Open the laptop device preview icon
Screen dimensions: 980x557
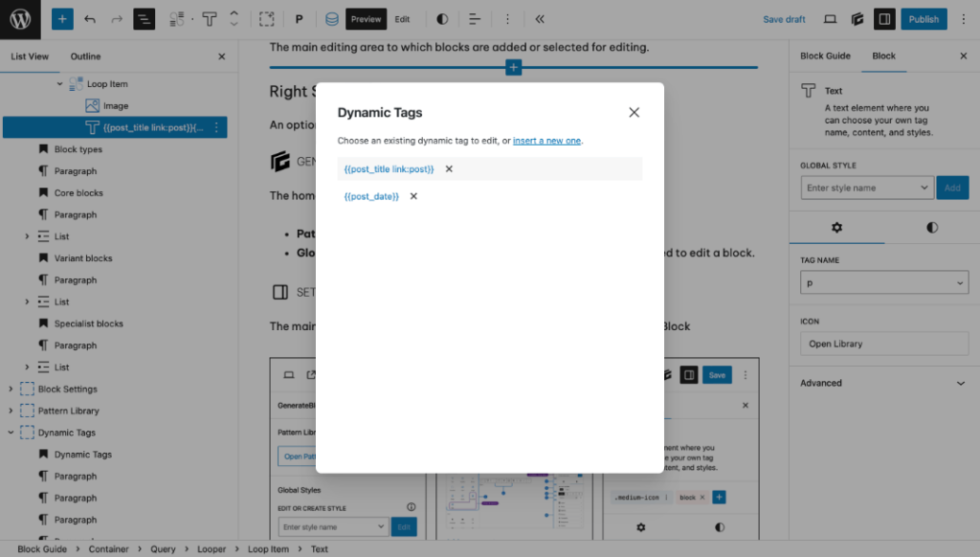[830, 19]
